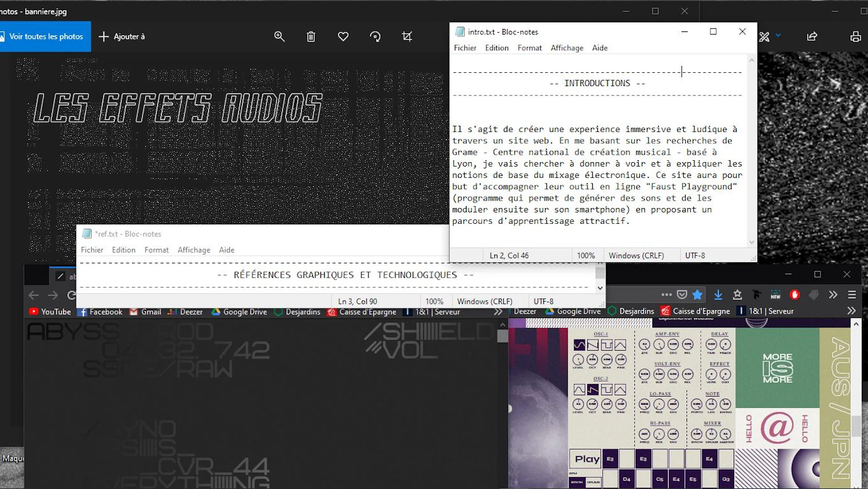Select sine waveform in OSC-2
Viewport: 868px width, 489px height.
(579, 390)
